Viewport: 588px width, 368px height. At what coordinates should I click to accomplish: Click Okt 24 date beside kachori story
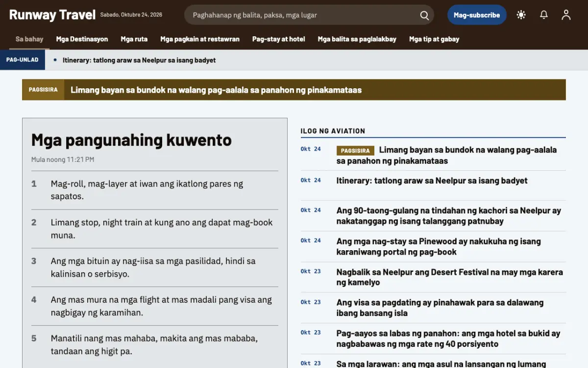click(311, 210)
